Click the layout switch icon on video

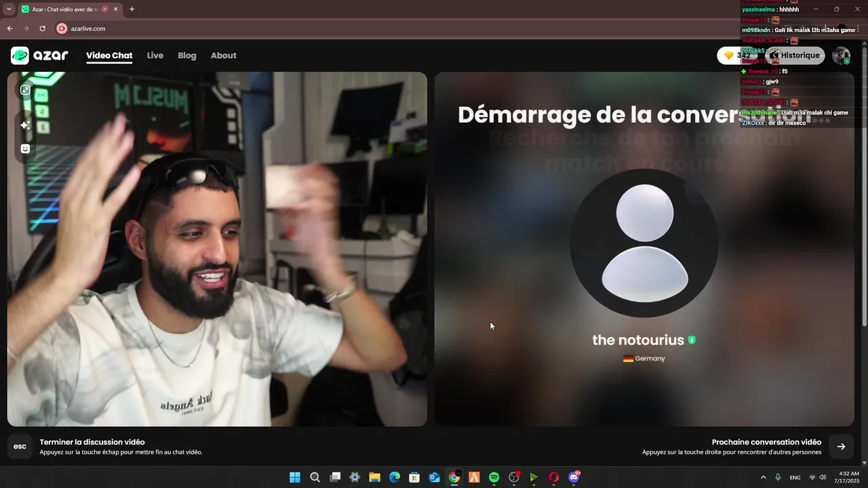[25, 90]
